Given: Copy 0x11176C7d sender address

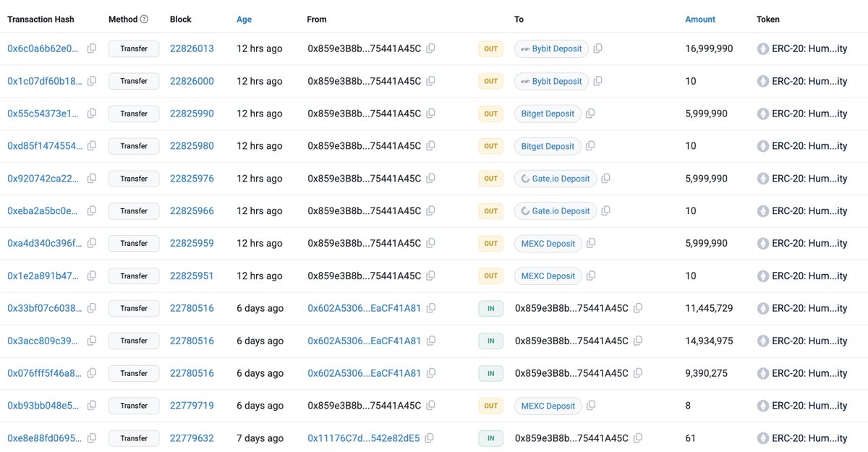Looking at the screenshot, I should pyautogui.click(x=430, y=438).
